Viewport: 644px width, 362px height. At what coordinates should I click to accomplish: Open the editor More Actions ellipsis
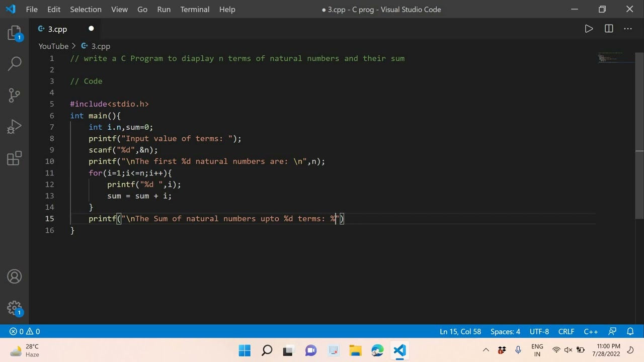pyautogui.click(x=628, y=29)
